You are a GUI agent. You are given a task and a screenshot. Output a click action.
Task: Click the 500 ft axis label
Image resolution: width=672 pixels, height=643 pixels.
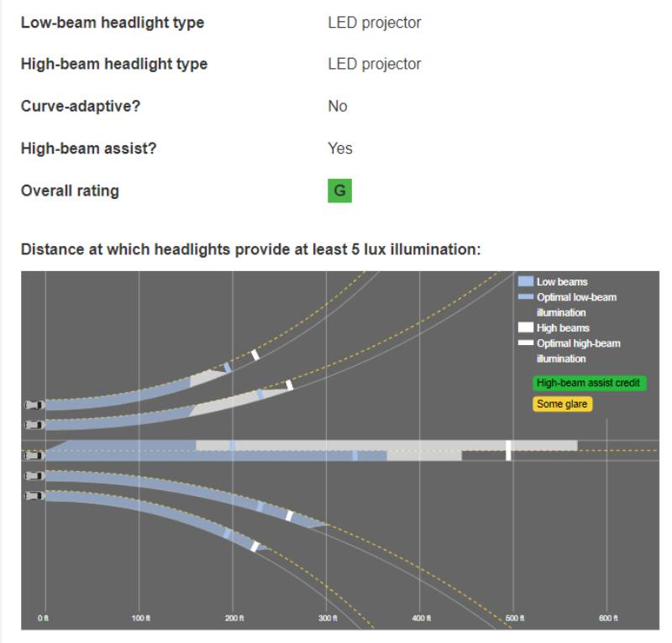[515, 618]
